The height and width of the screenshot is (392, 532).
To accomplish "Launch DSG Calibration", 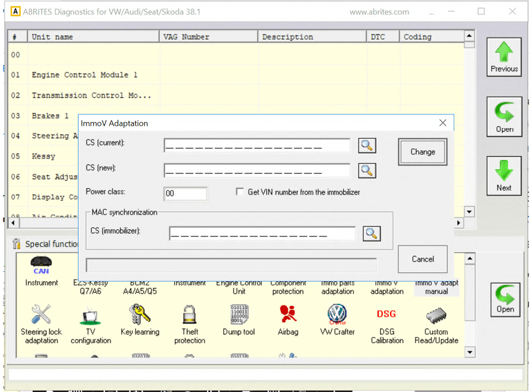I will pyautogui.click(x=386, y=316).
